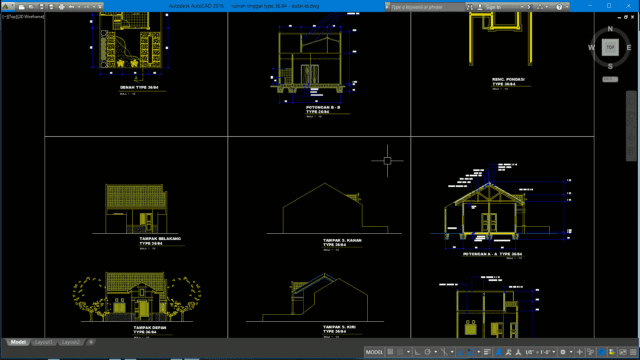The width and height of the screenshot is (640, 360).
Task: Click the navigation bar on right edge
Action: click(x=631, y=126)
